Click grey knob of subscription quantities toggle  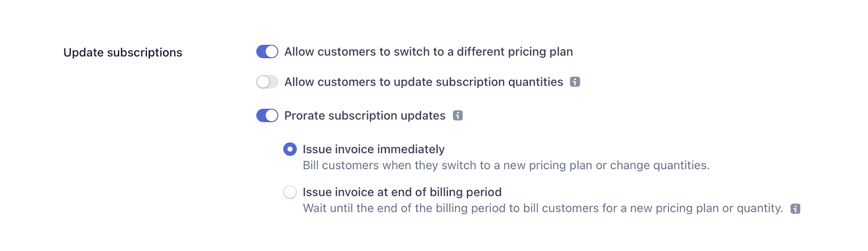click(263, 82)
